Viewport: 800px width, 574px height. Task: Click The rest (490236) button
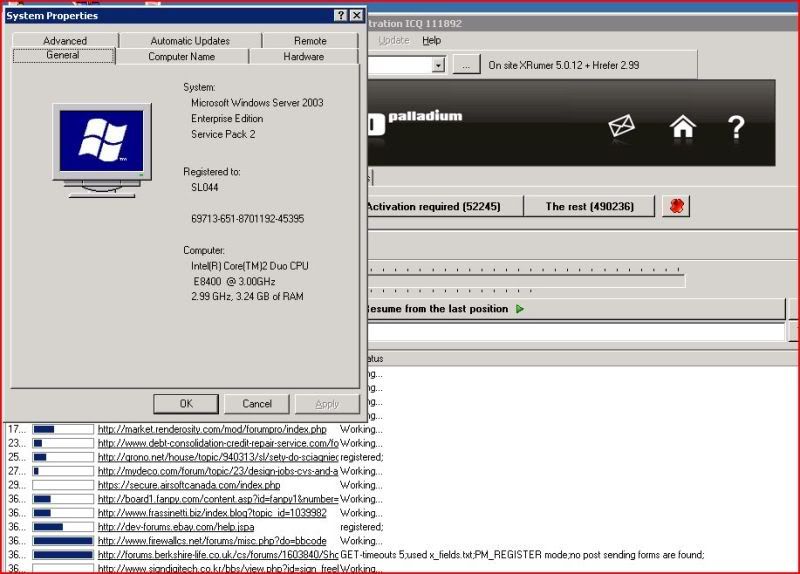(x=589, y=206)
